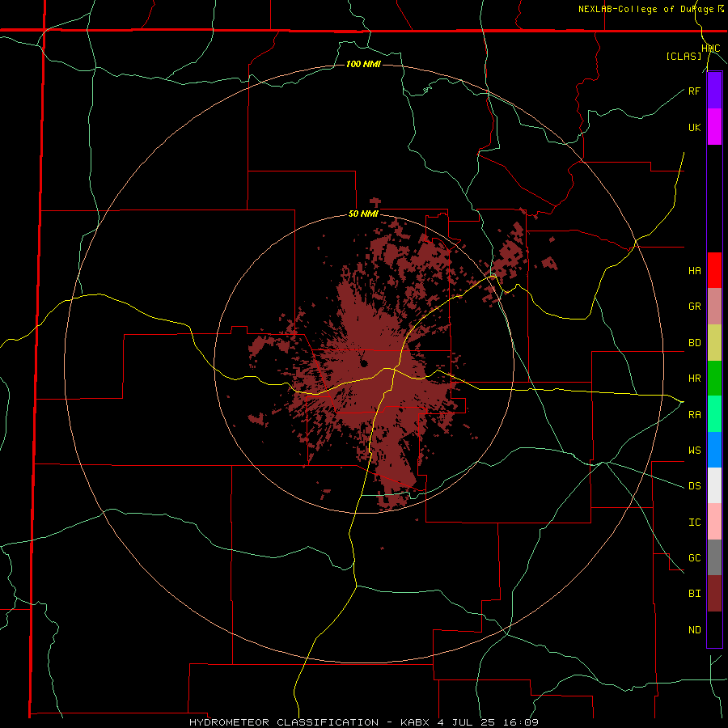Click the HA legend label
This screenshot has height=728, width=728.
coord(694,271)
